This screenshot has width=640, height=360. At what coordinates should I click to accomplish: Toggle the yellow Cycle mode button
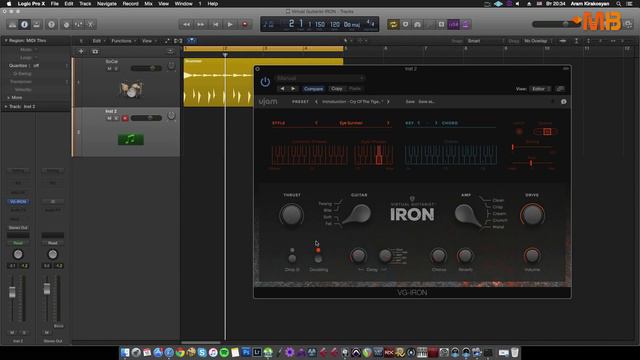click(x=393, y=24)
